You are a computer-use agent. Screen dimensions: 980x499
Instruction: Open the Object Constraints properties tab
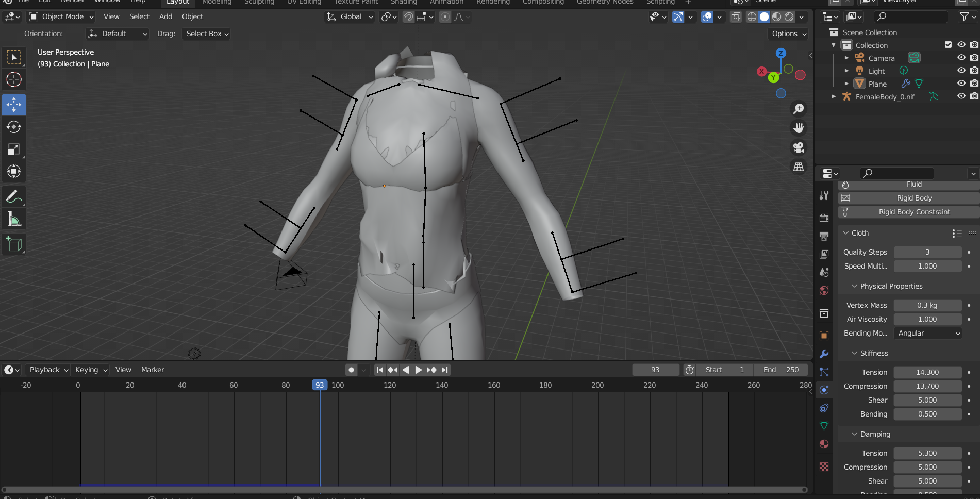[x=824, y=408]
